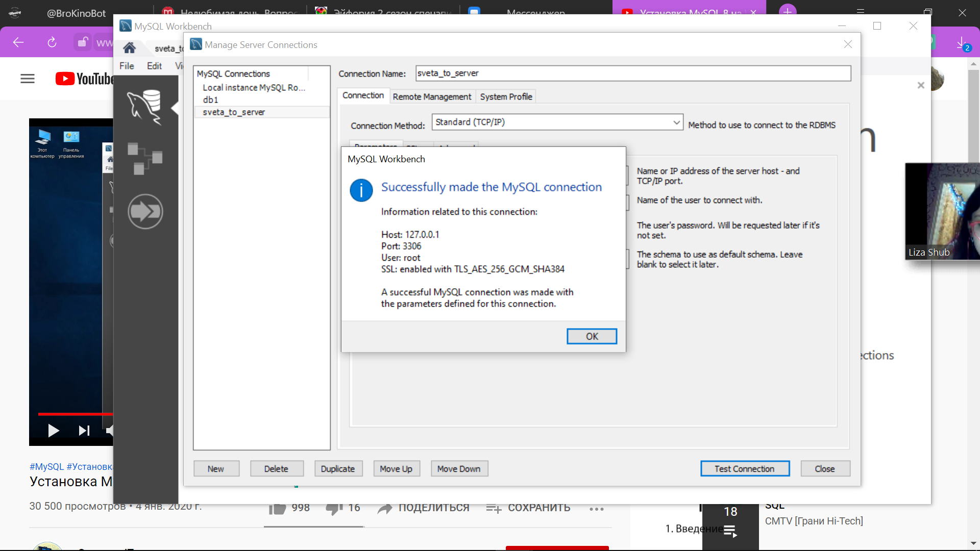This screenshot has height=551, width=980.
Task: Open the Migration sidebar arrow icon
Action: tap(145, 211)
